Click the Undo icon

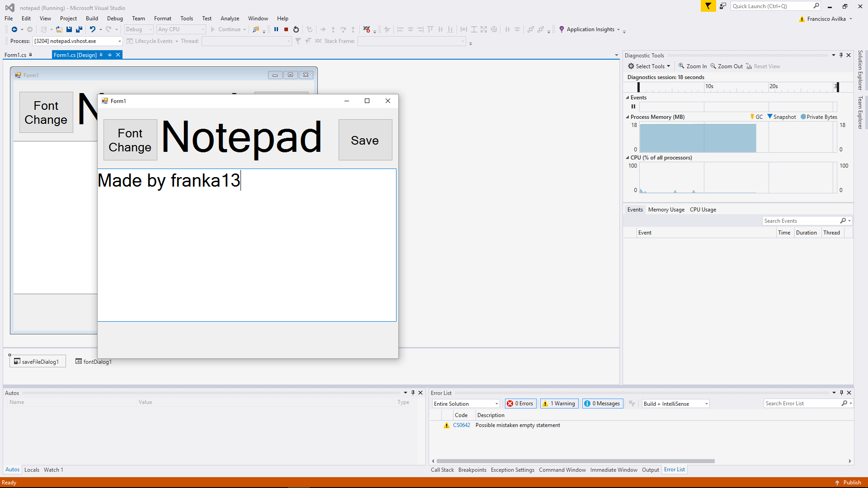[92, 29]
